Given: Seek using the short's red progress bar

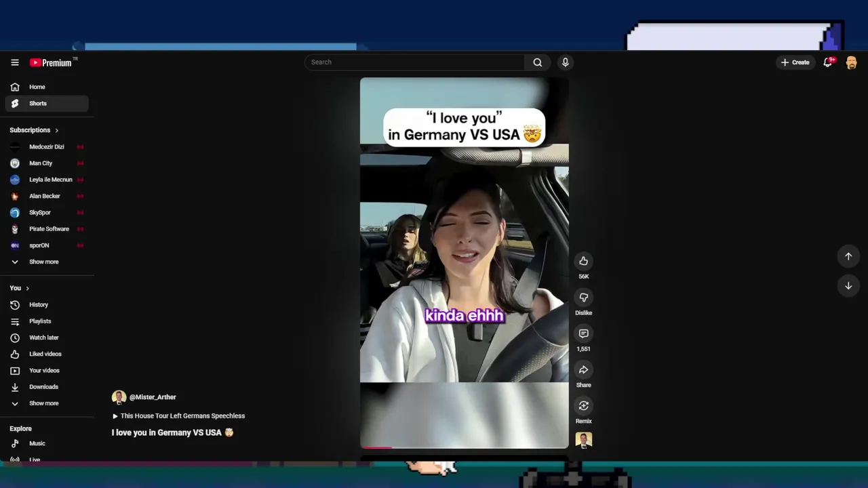Looking at the screenshot, I should coord(465,447).
